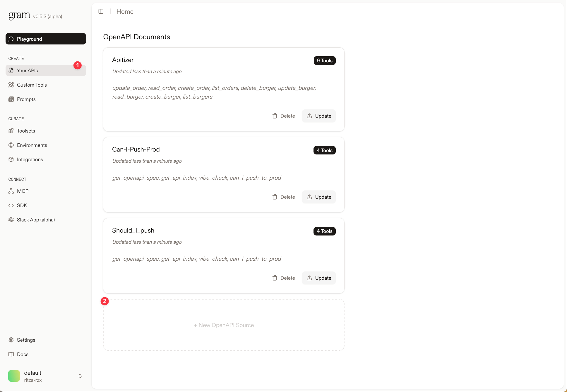This screenshot has width=567, height=392.
Task: Click the Apitizer tool names list
Action: click(x=214, y=92)
